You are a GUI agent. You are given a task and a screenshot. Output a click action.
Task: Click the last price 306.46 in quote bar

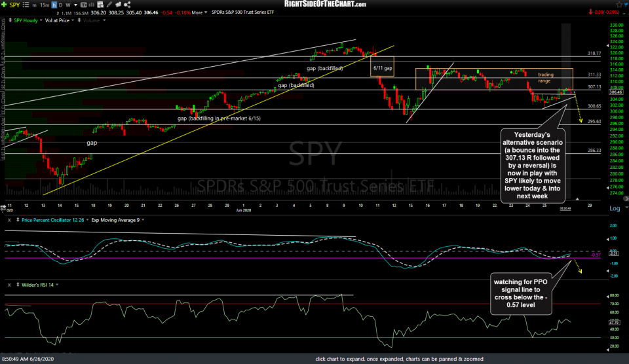click(x=151, y=12)
